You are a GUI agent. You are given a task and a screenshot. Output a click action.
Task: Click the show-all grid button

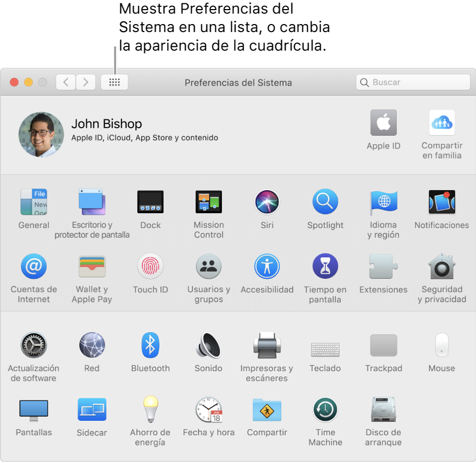coord(114,82)
